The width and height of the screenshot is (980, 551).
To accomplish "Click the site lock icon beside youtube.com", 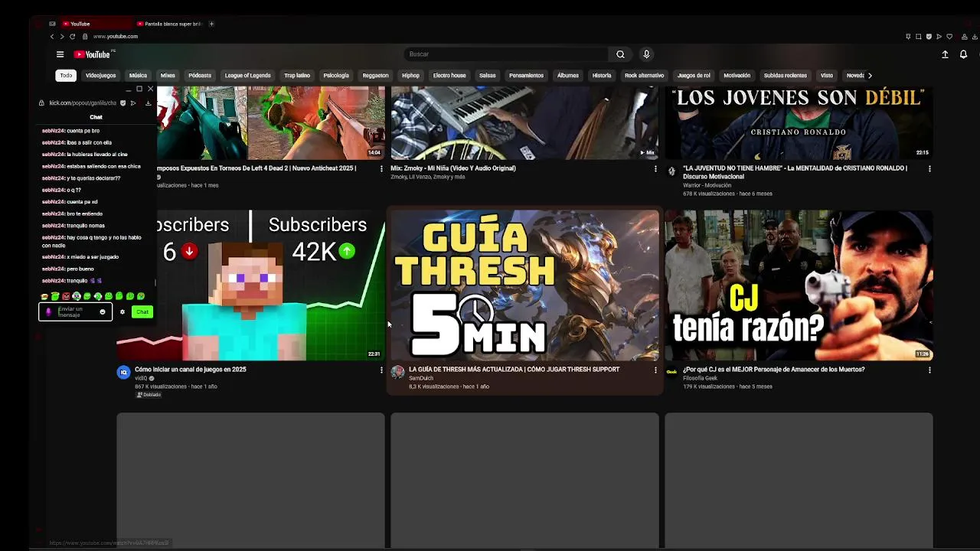I will tap(85, 37).
